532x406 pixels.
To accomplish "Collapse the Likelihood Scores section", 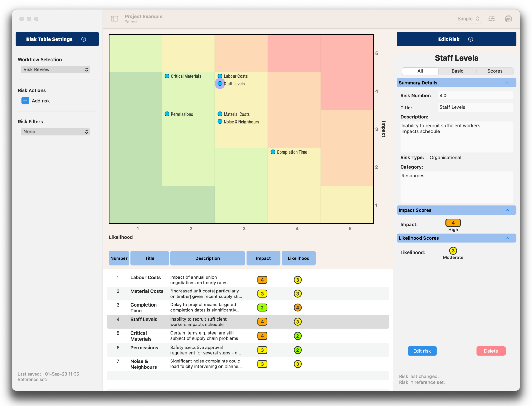I will [x=507, y=238].
